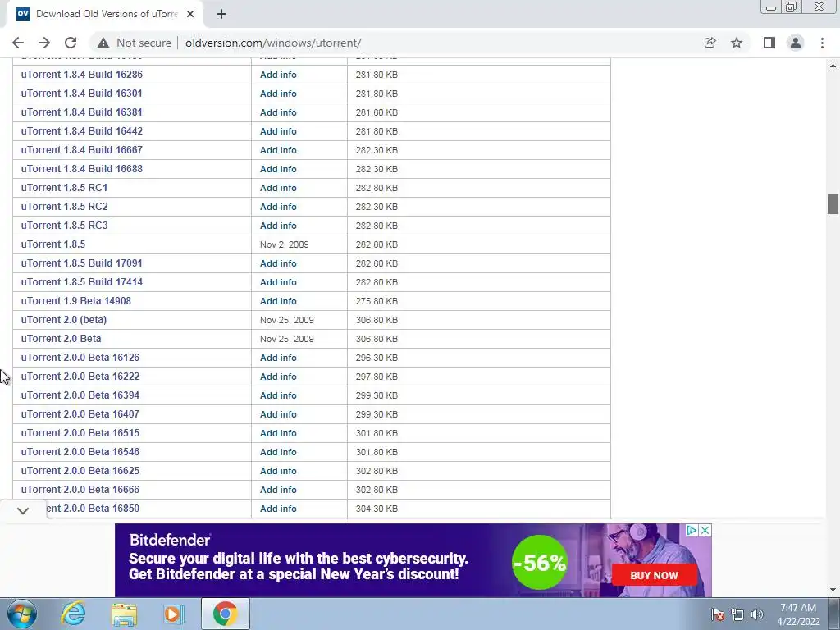This screenshot has width=840, height=630.
Task: Open a new browser tab
Action: point(221,14)
